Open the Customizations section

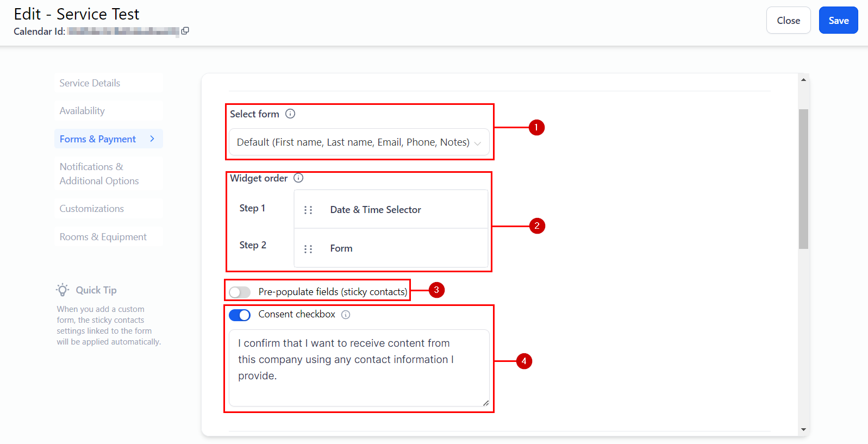[x=91, y=209]
